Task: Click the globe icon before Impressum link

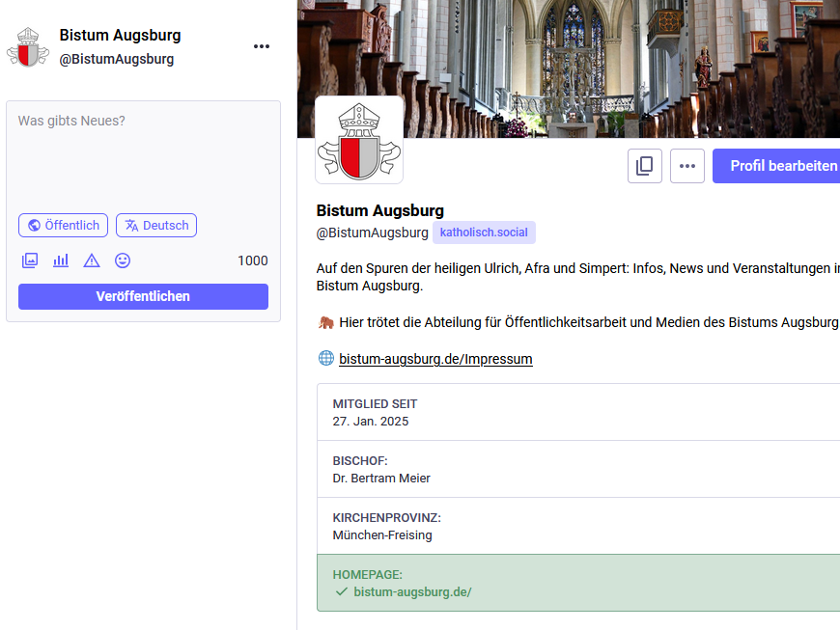Action: coord(325,358)
